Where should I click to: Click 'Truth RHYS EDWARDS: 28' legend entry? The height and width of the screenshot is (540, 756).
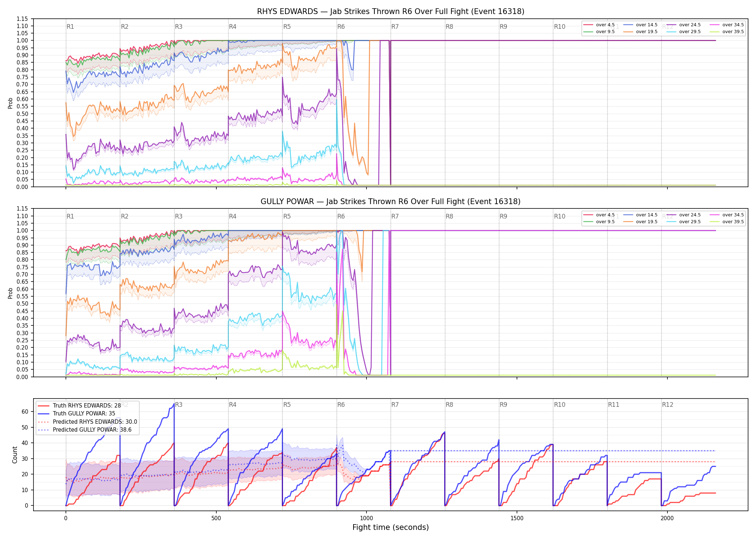tap(79, 406)
